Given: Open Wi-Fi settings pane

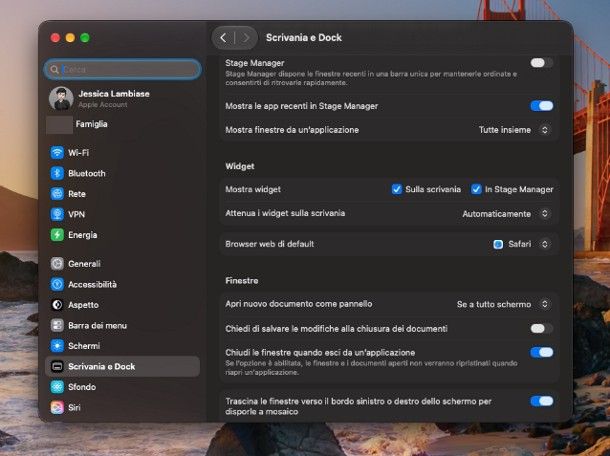Looking at the screenshot, I should 123,153.
